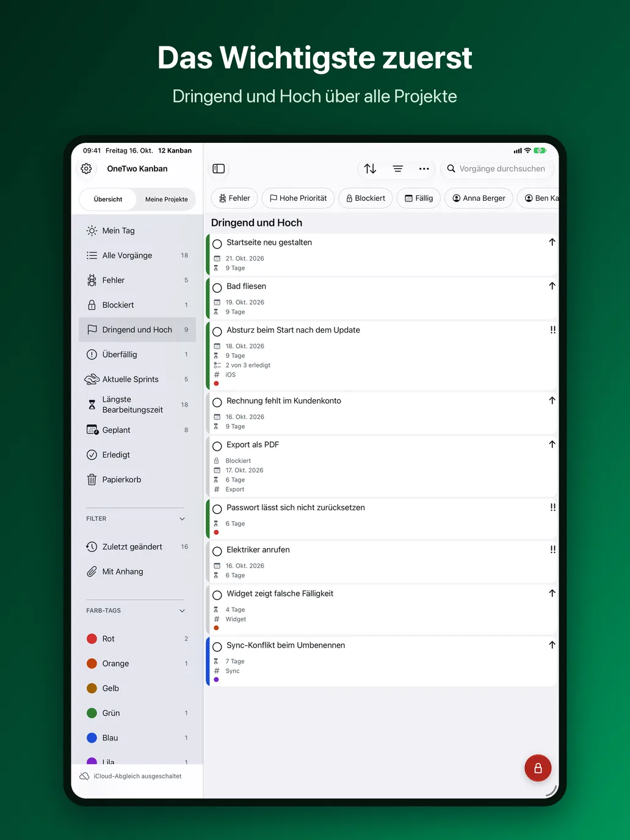The height and width of the screenshot is (840, 630).
Task: Complete Absturz beim Start nach dem Update
Action: (x=217, y=331)
